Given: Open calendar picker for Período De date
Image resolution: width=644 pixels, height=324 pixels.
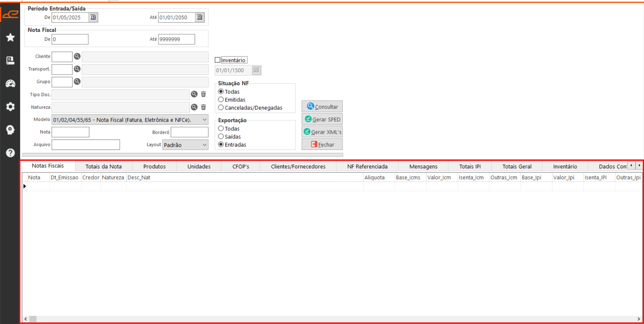Looking at the screenshot, I should click(x=93, y=17).
